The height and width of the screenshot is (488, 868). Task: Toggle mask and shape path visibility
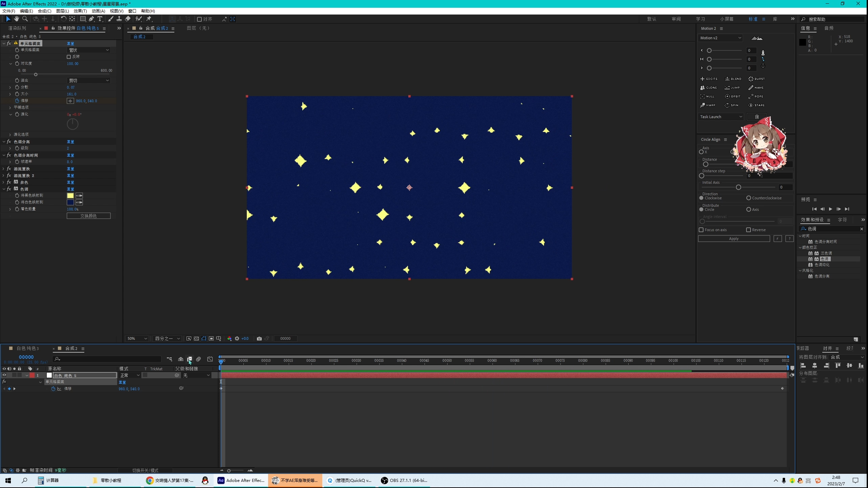pos(204,338)
